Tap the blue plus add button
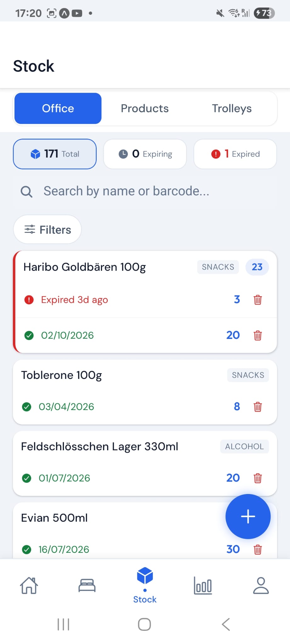The width and height of the screenshot is (290, 644). coord(248,516)
